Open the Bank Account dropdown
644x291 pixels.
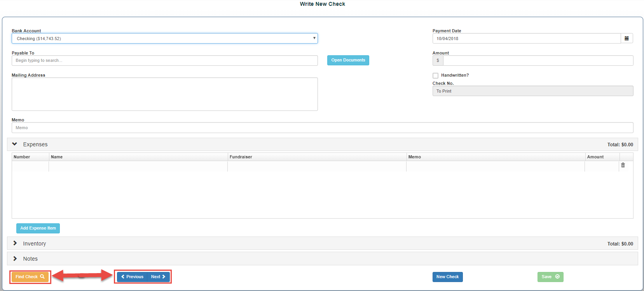tap(165, 39)
